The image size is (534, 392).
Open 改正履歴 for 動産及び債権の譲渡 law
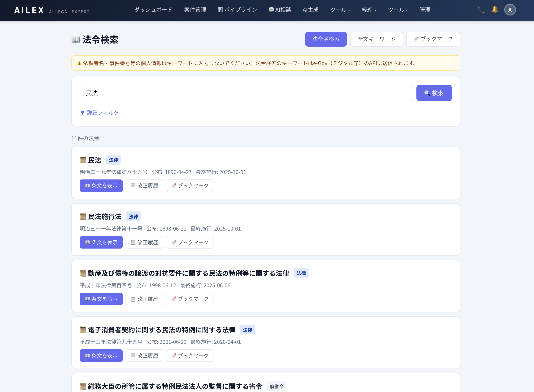(x=144, y=299)
